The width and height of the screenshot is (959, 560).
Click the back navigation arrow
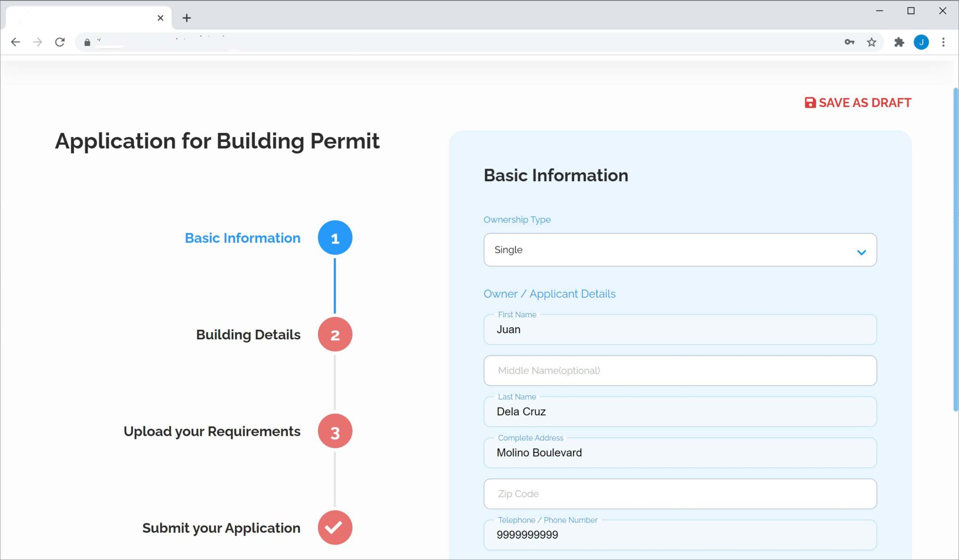tap(15, 42)
